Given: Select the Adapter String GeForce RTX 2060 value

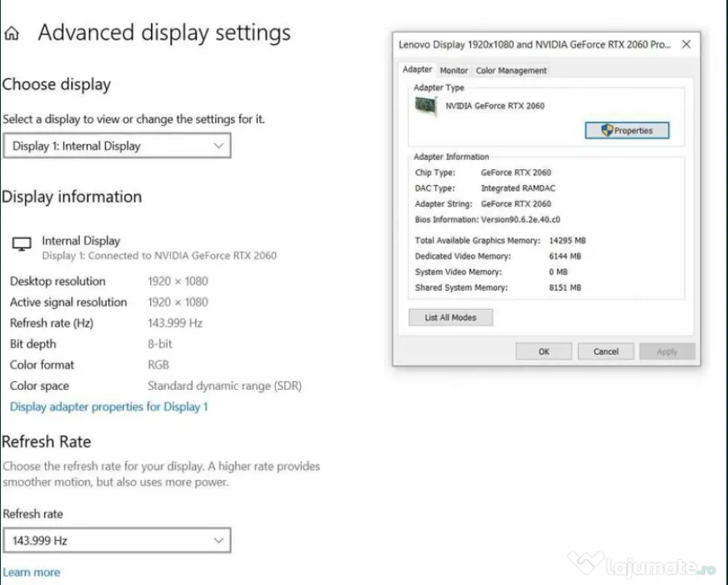Looking at the screenshot, I should [516, 203].
